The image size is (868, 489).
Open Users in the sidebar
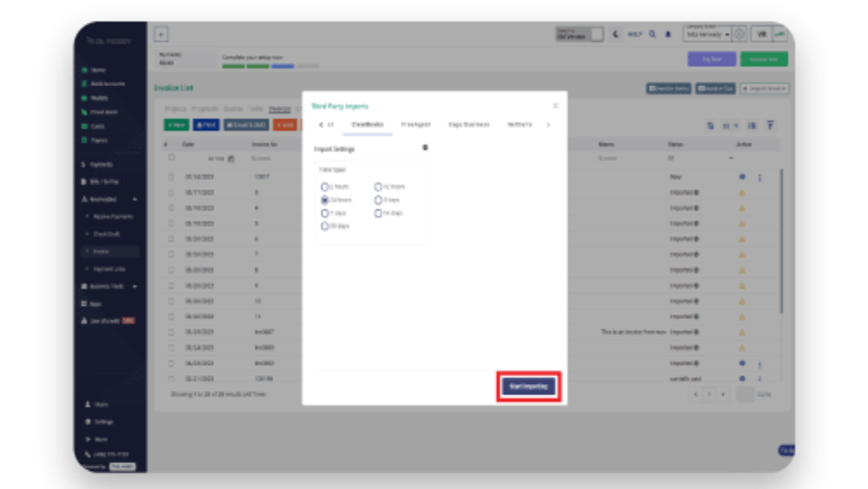tap(97, 404)
